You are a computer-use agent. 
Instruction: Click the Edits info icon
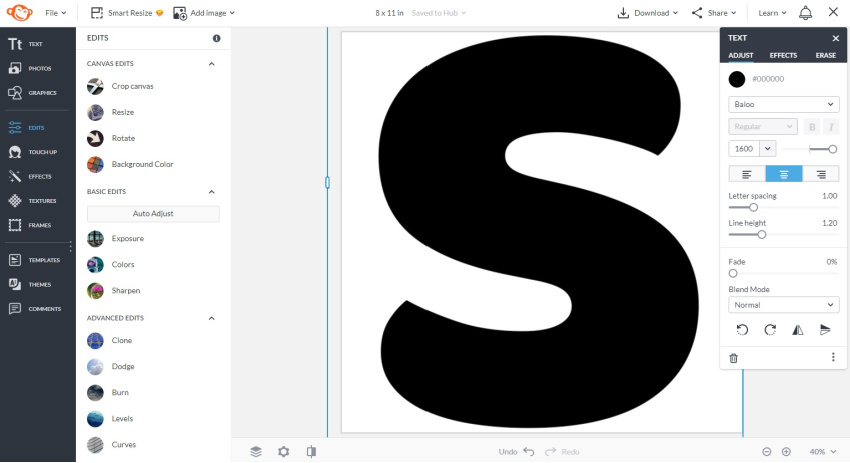(216, 38)
